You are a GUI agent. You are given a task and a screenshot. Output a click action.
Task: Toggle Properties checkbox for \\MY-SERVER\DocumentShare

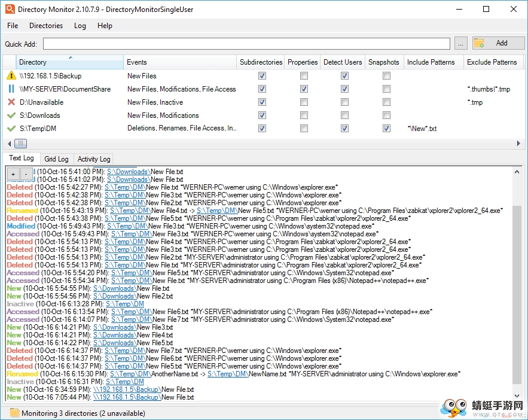click(304, 89)
